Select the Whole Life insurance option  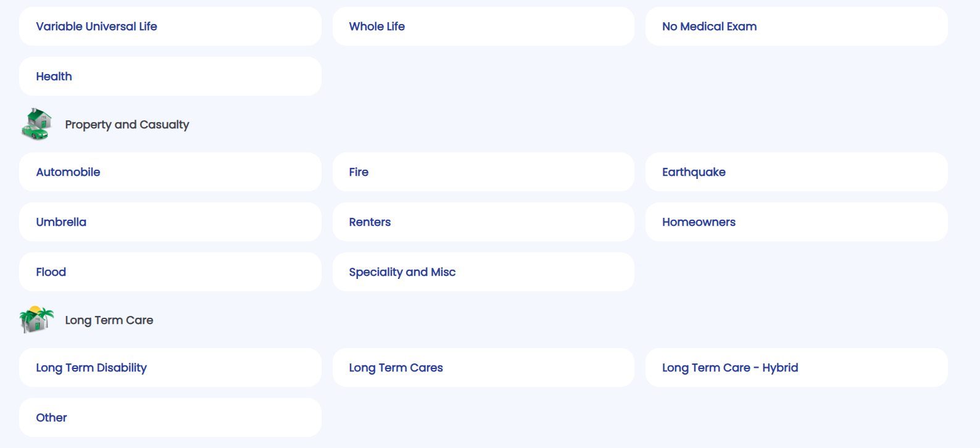click(483, 27)
